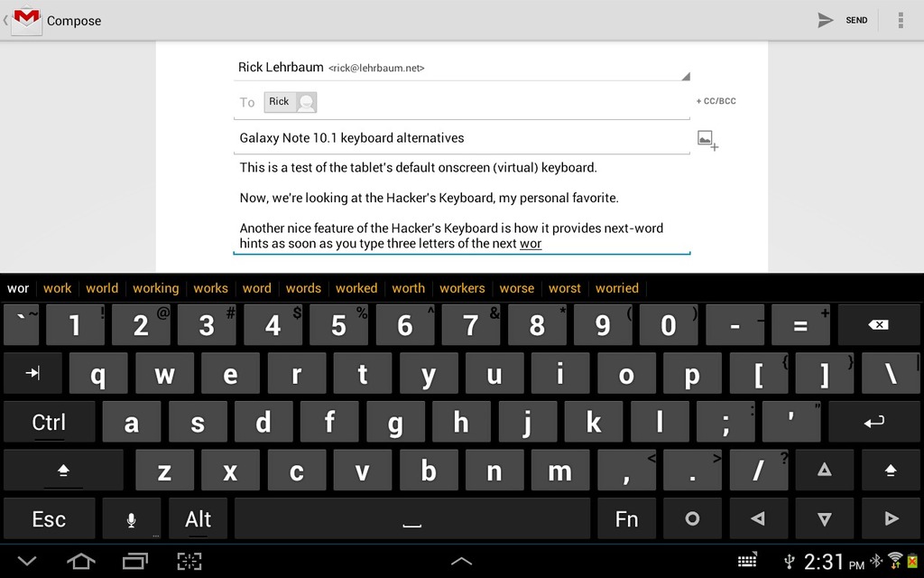The image size is (924, 578).
Task: Expand the sender account dropdown arrow
Action: pos(686,76)
